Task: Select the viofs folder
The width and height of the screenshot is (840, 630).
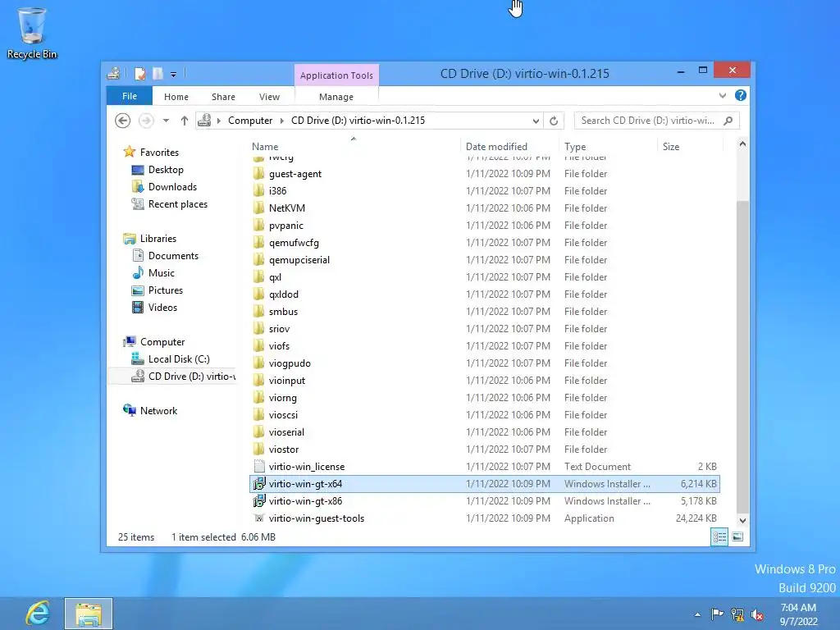Action: point(279,346)
